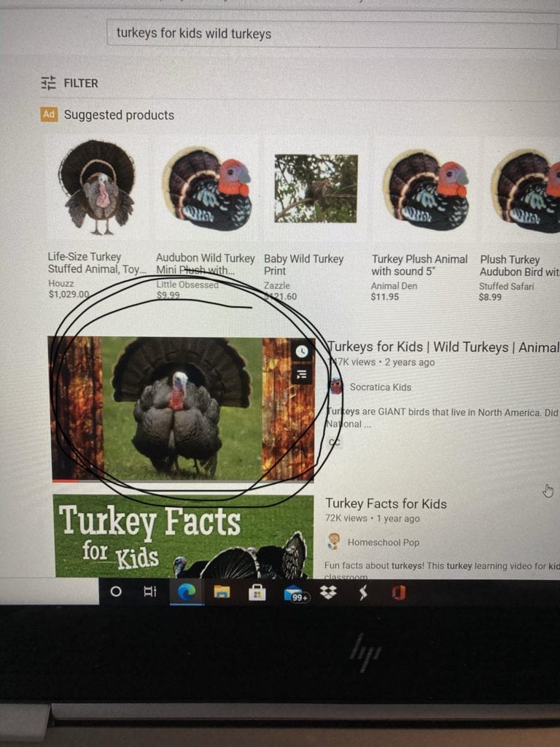The height and width of the screenshot is (747, 560).
Task: Click the Watch later clock icon
Action: (301, 352)
